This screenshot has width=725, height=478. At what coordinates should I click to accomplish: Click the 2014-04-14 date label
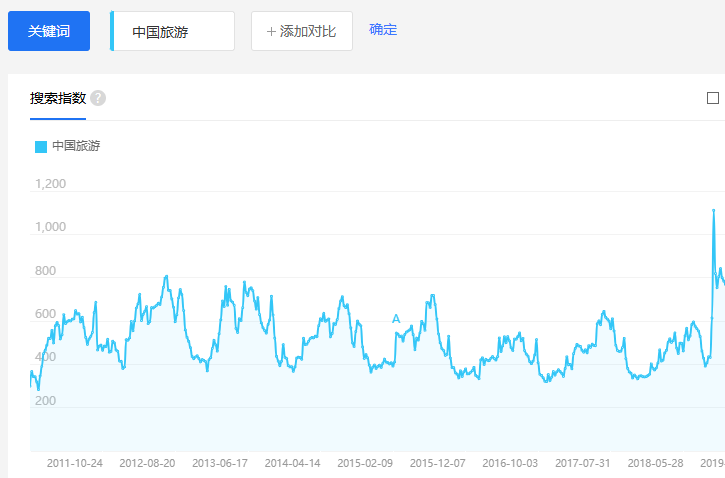[292, 463]
